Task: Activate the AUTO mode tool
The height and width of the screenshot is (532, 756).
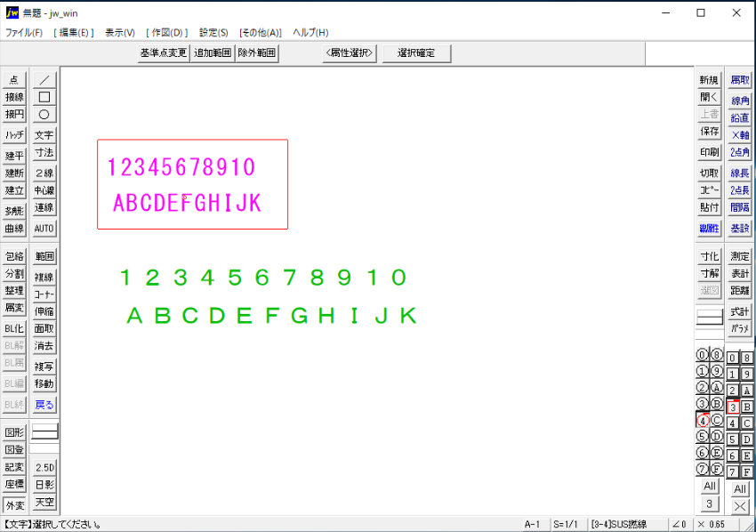Action: 44,229
